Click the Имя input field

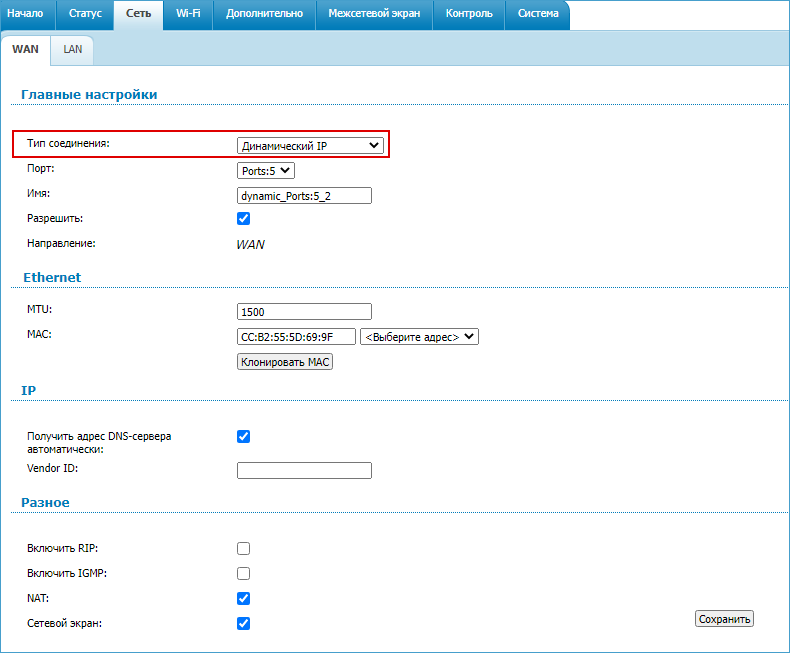(304, 195)
